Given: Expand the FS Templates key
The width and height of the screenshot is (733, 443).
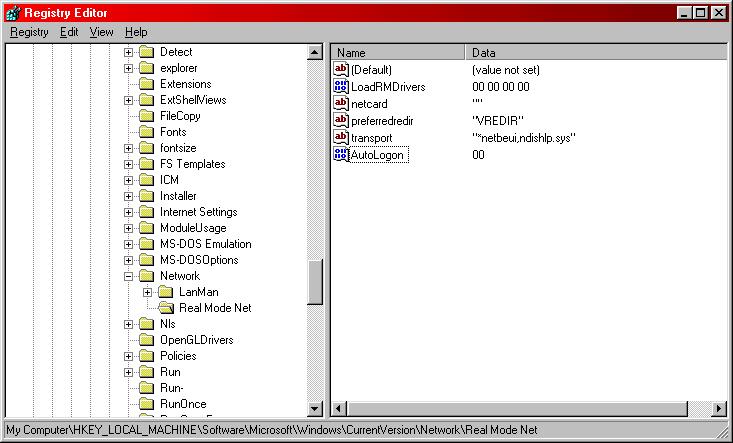Looking at the screenshot, I should pos(128,164).
